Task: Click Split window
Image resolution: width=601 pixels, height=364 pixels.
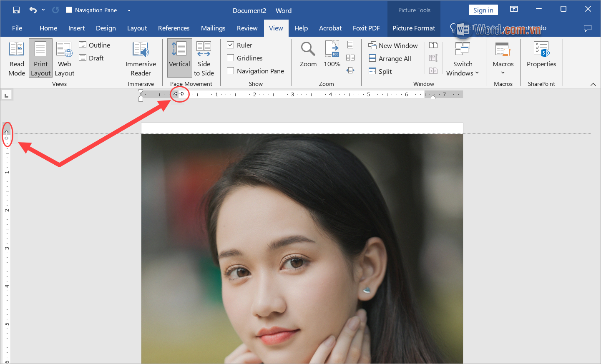Action: [x=380, y=71]
